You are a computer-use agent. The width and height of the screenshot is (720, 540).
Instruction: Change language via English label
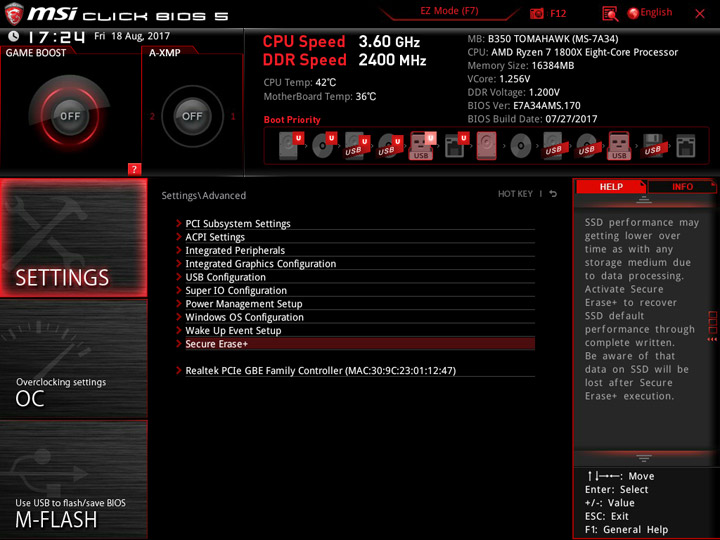click(656, 12)
